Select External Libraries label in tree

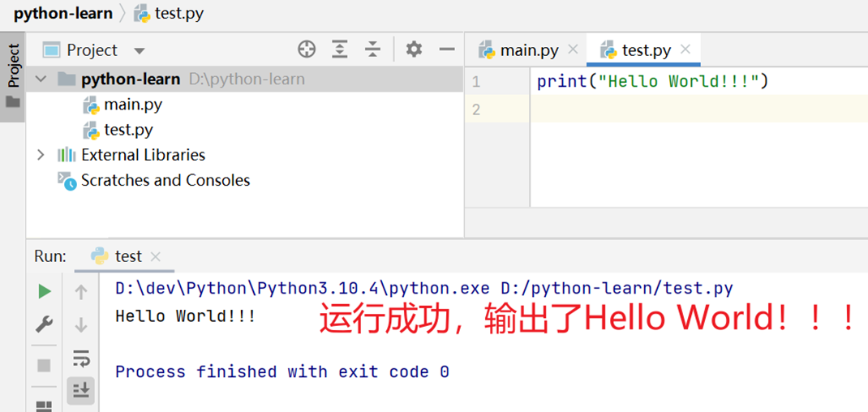click(x=143, y=155)
